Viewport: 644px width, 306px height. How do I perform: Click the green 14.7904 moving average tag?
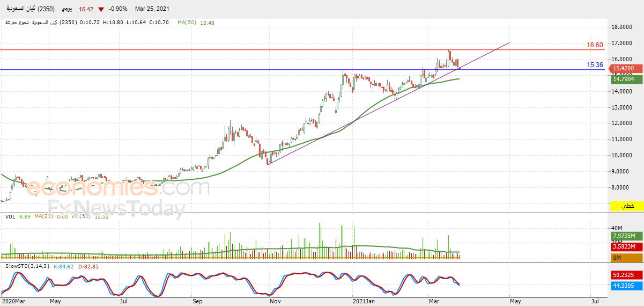pyautogui.click(x=627, y=79)
